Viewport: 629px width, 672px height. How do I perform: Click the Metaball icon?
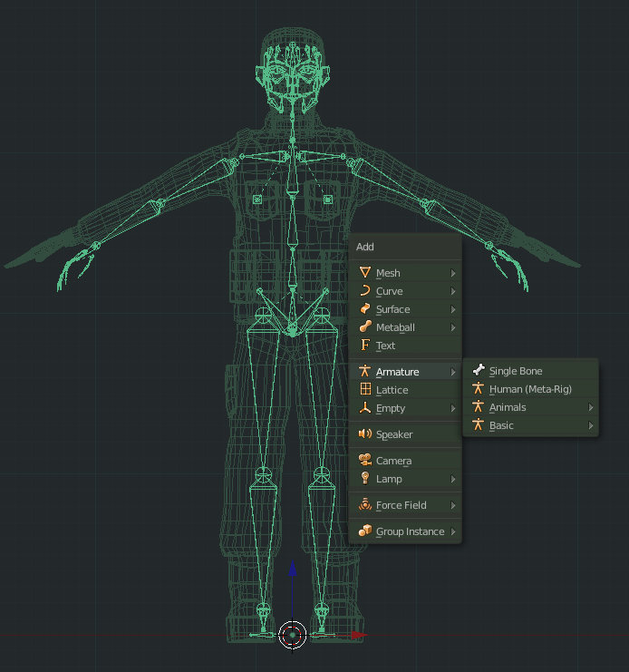[365, 326]
